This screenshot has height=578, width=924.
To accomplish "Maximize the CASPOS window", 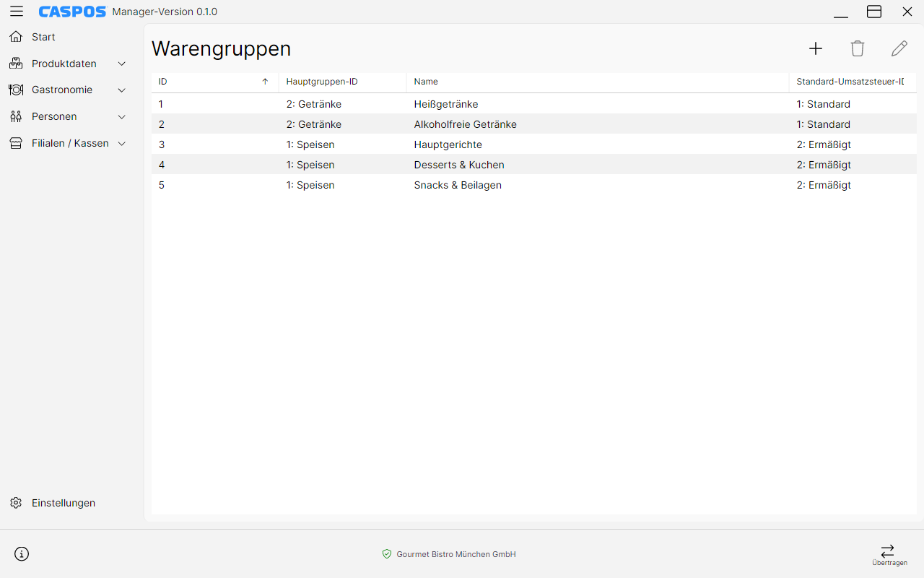I will pyautogui.click(x=874, y=12).
